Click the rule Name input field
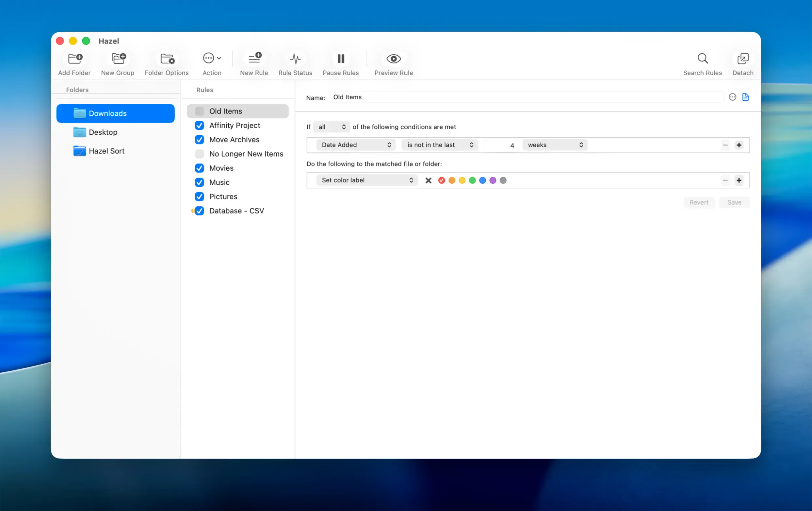 coord(527,97)
